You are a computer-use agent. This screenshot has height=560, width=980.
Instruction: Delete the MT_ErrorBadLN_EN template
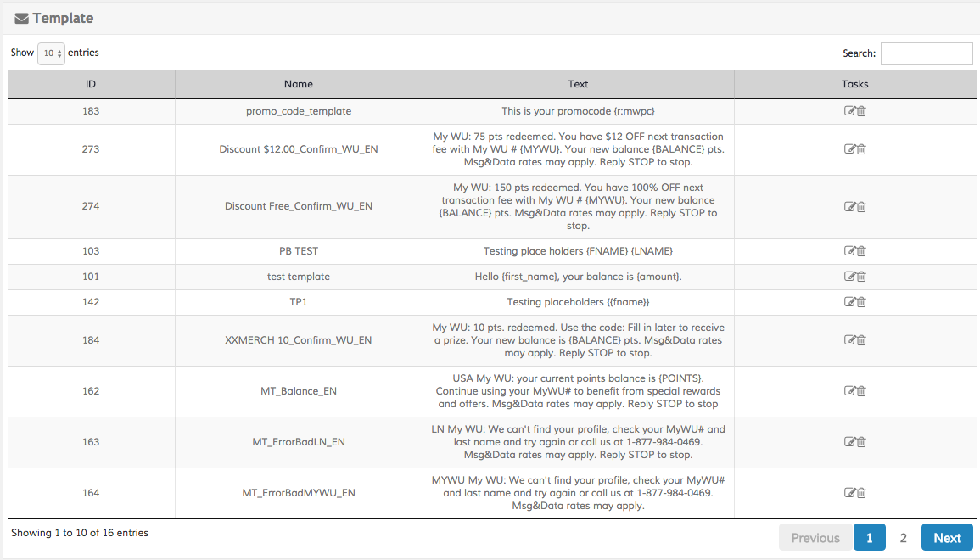(x=861, y=442)
